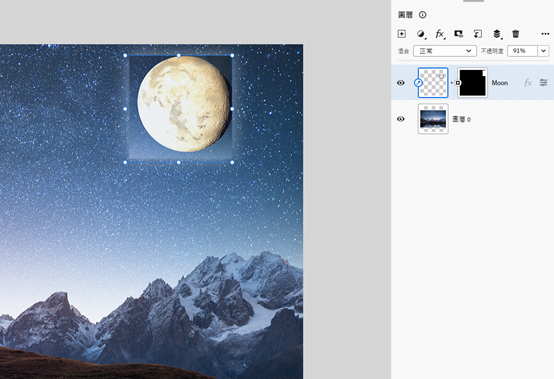
Task: Open the three-dot more options menu
Action: (x=545, y=34)
